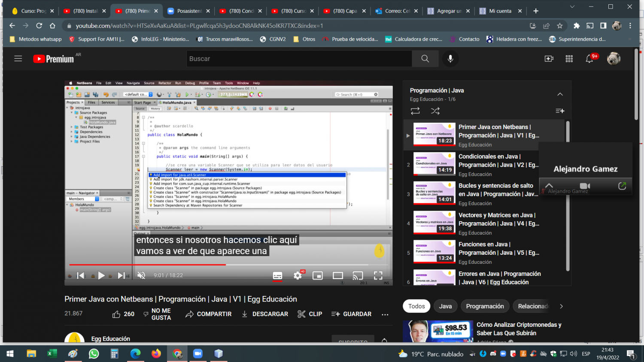This screenshot has height=362, width=644.
Task: Open the YouTube guide hamburger menu
Action: click(x=18, y=59)
